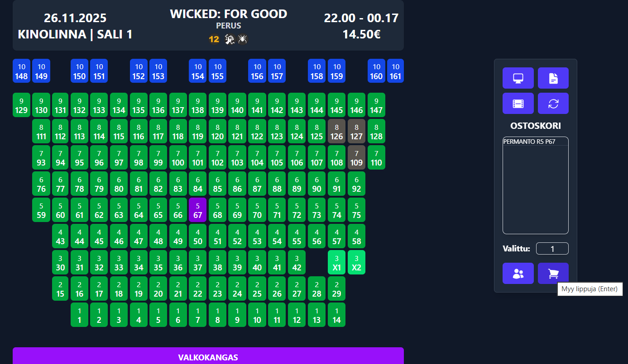The image size is (628, 364).
Task: Select balcony seat 161 in row 10
Action: pos(395,71)
